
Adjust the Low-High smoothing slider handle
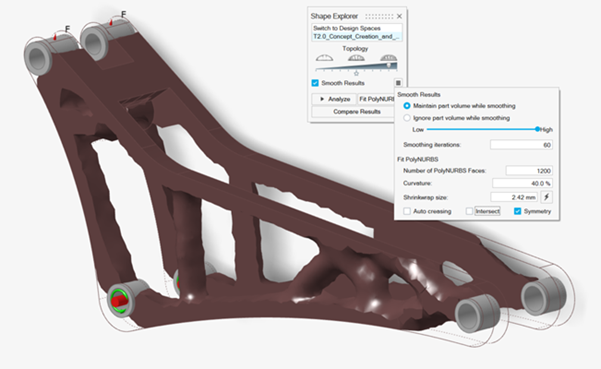click(537, 129)
